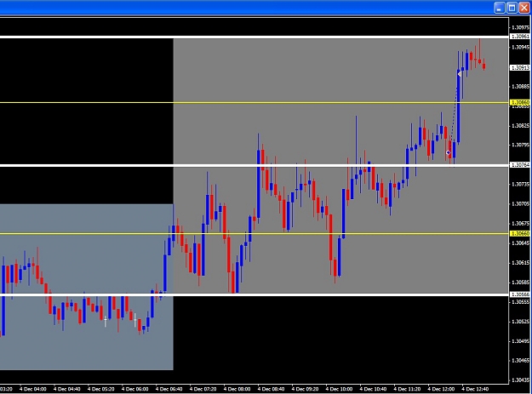
Task: Click the current price label 1.30913
Action: 520,68
